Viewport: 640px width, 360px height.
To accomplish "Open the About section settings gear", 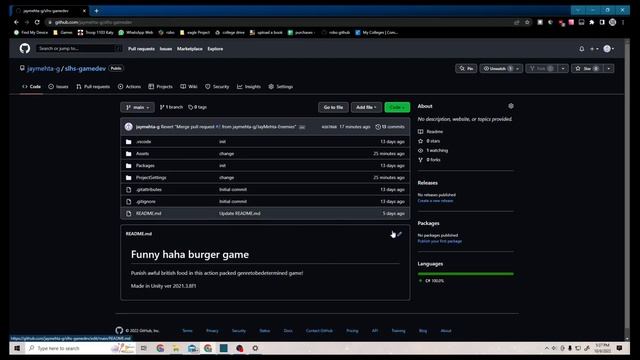I will tap(511, 106).
